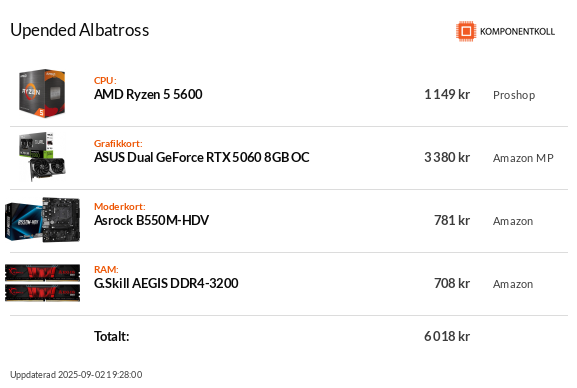Click the 6 018 kr total price
Image resolution: width=577 pixels, height=388 pixels.
pyautogui.click(x=447, y=336)
